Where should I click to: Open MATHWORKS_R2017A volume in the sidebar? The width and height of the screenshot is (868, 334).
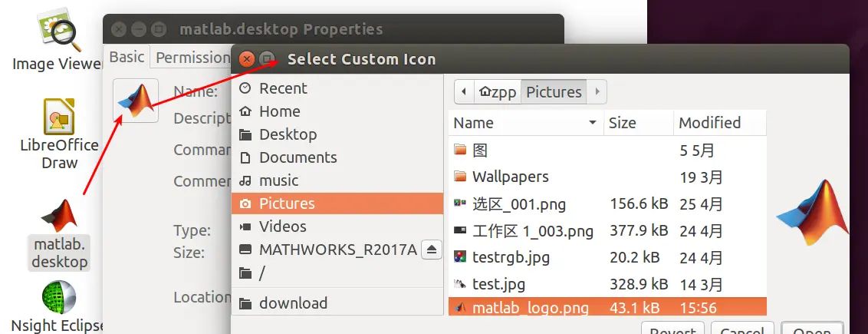click(x=327, y=250)
